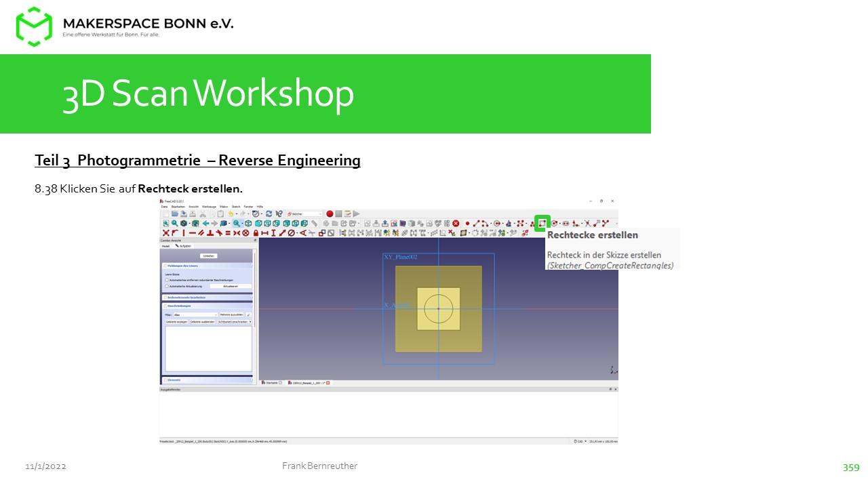Open the CAD navigation style dropdown
868x488 pixels.
(x=580, y=441)
